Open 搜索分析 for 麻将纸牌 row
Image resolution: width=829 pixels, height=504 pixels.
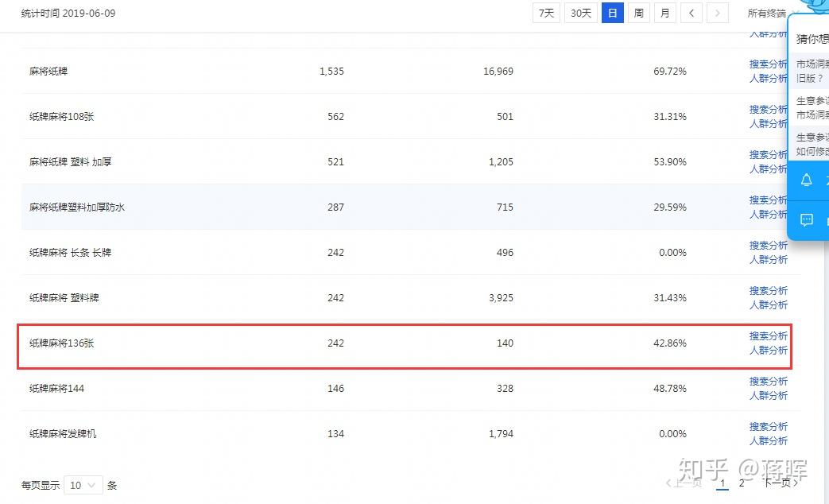click(769, 64)
